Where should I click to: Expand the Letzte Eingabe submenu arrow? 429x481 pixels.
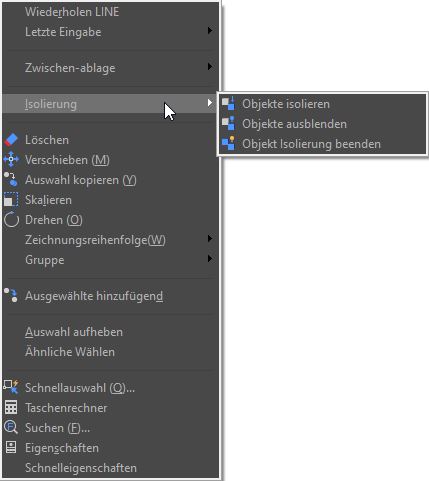click(210, 31)
